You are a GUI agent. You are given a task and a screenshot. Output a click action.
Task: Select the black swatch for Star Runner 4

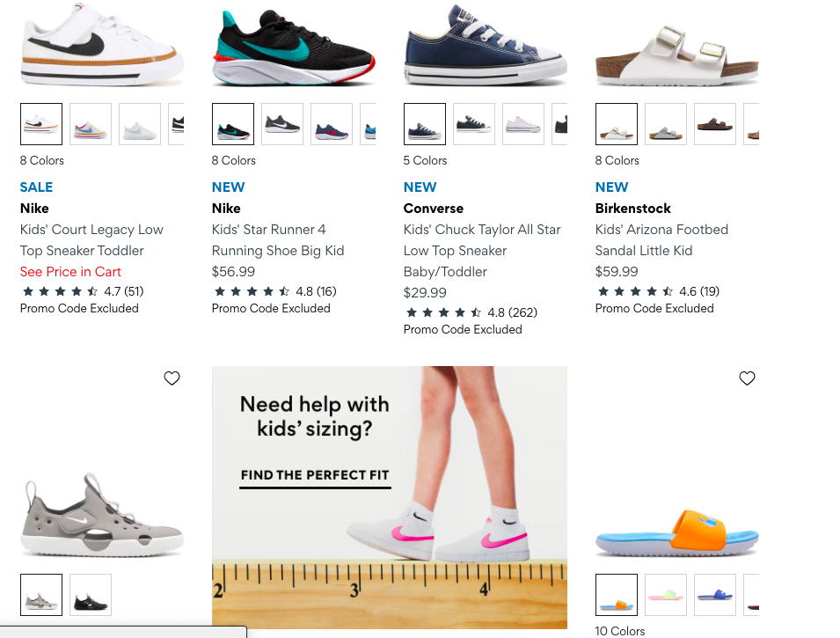(x=233, y=124)
